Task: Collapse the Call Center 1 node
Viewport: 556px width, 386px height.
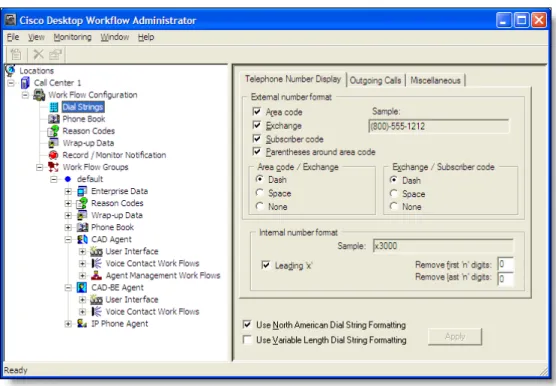Action: coord(11,83)
